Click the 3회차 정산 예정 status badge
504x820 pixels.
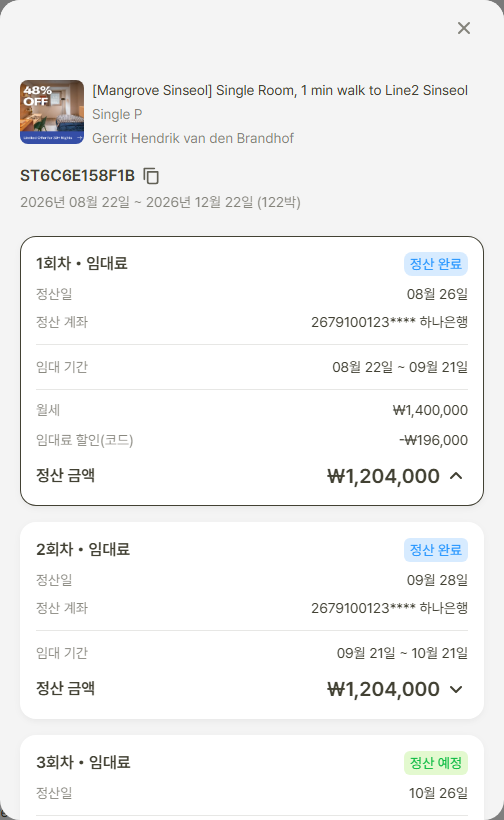tap(436, 763)
